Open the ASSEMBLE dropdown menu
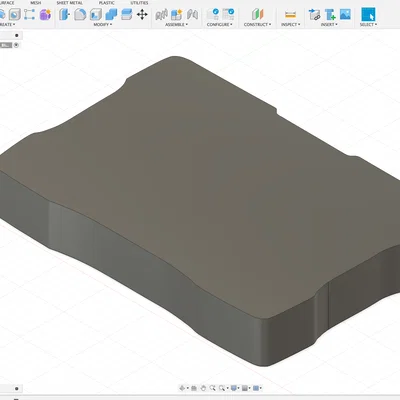 [x=177, y=25]
